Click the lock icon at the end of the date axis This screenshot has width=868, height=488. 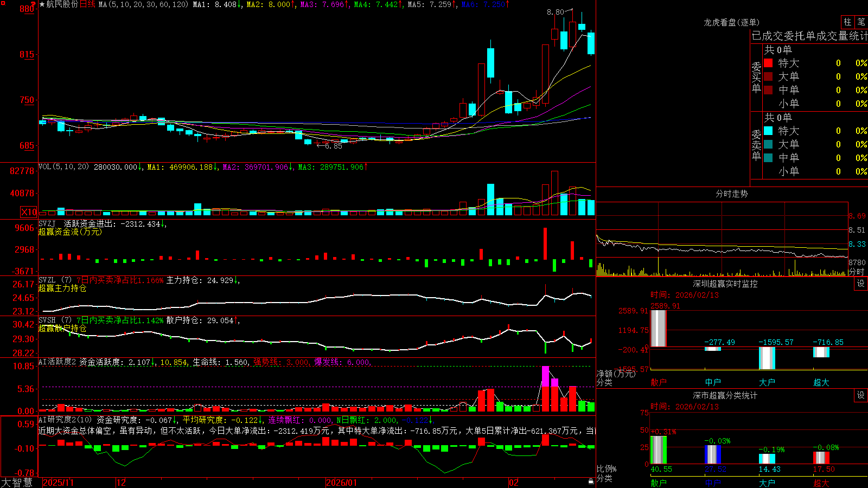coord(591,481)
